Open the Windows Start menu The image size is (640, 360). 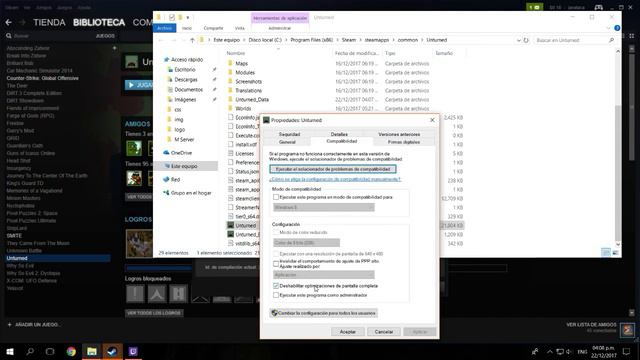(x=10, y=351)
